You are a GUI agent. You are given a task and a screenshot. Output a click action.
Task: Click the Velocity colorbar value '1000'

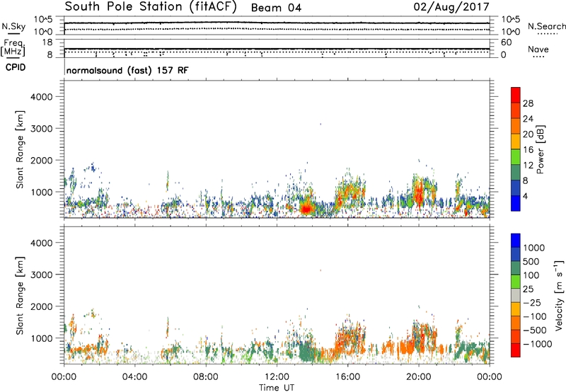pyautogui.click(x=533, y=248)
